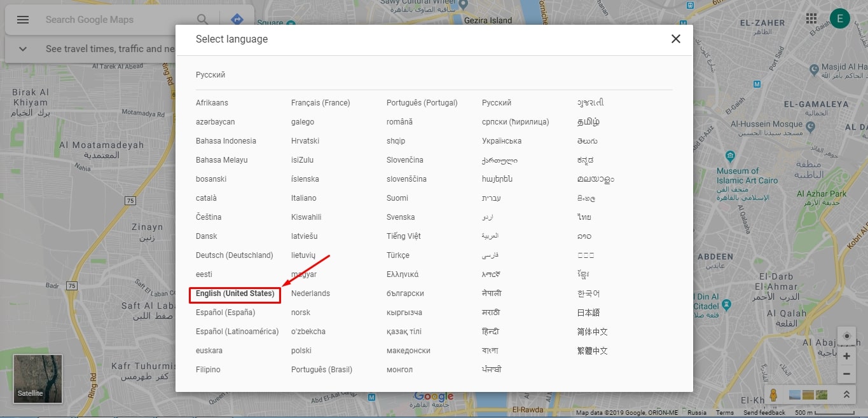
Task: Select latviešu language
Action: [305, 236]
